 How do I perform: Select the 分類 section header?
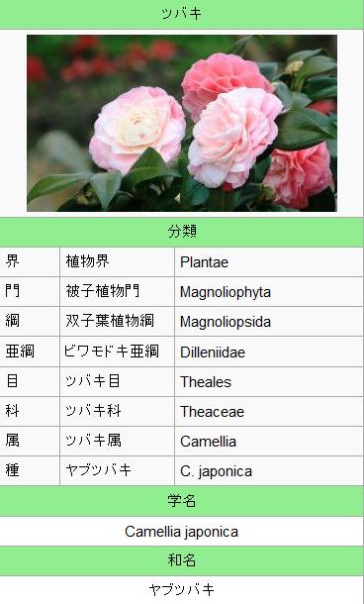tap(182, 232)
